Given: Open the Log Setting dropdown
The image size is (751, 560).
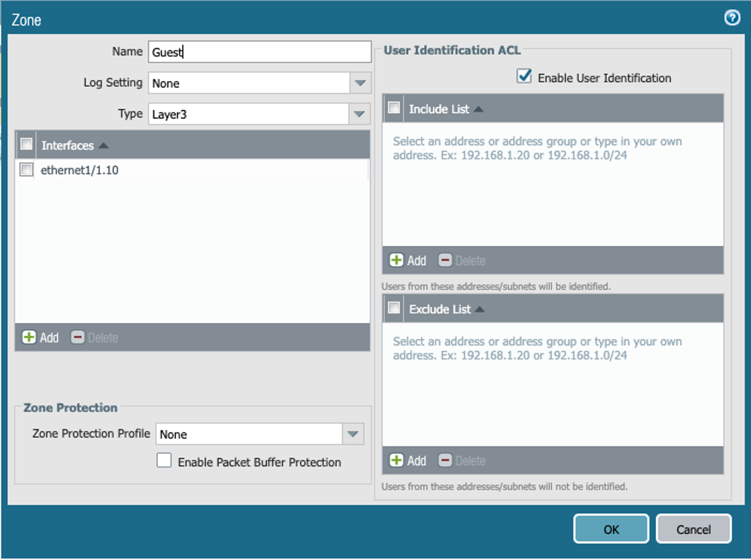Looking at the screenshot, I should pos(359,83).
